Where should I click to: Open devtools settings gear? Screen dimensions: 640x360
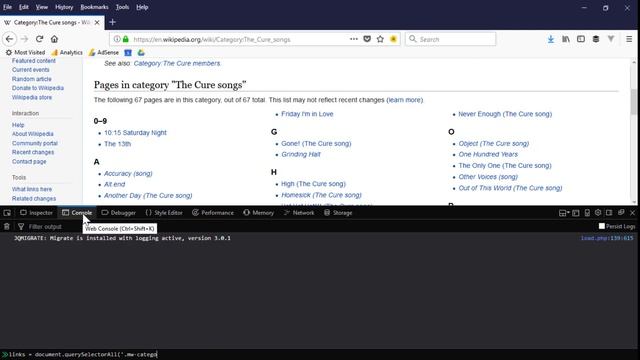598,213
